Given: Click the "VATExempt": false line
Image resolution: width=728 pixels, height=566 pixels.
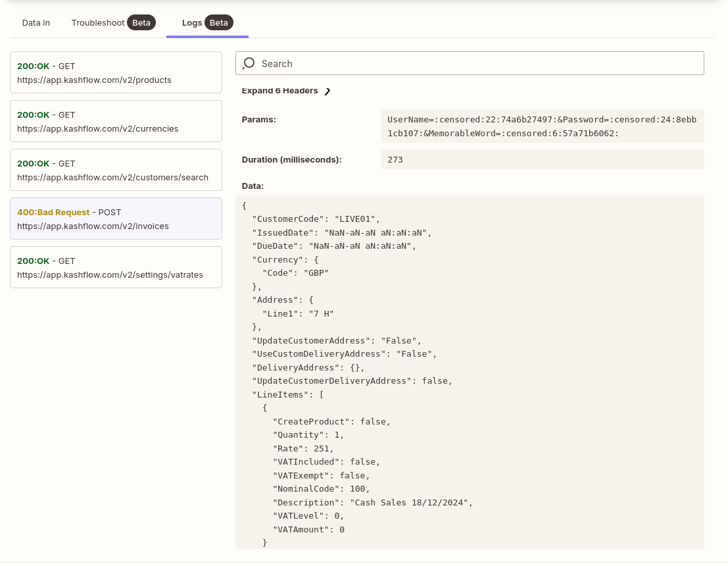Looking at the screenshot, I should coord(322,476).
